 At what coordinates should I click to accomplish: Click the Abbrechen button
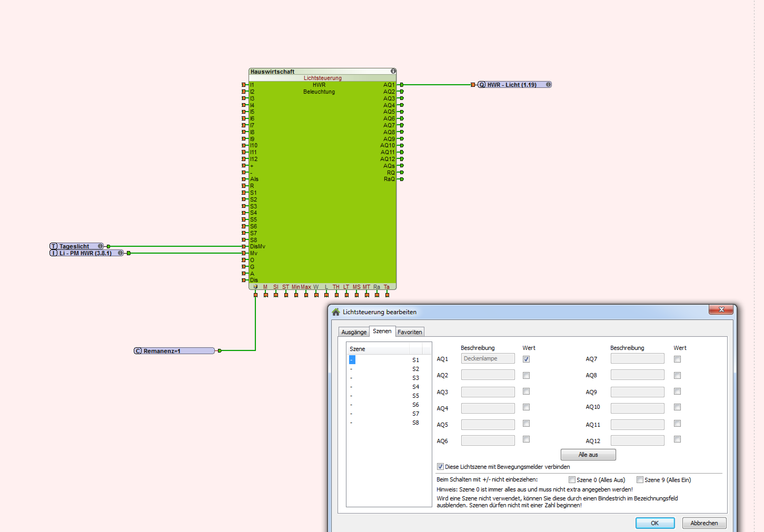704,523
